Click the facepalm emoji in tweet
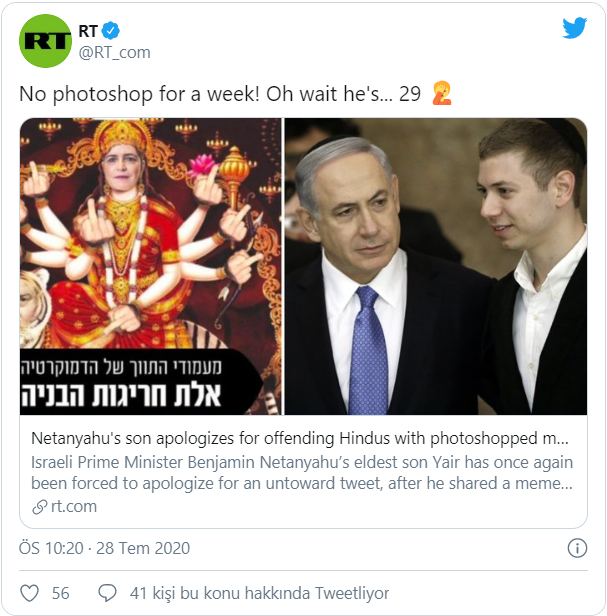The width and height of the screenshot is (607, 616). click(442, 94)
